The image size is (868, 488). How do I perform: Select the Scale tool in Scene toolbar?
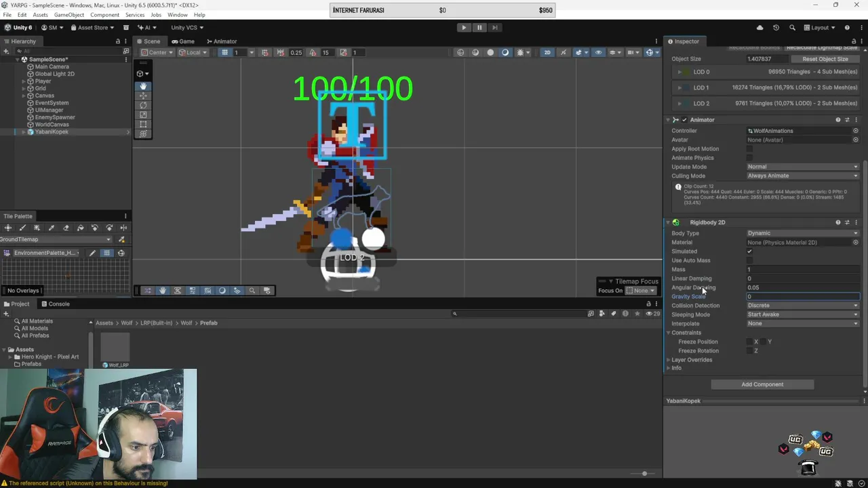click(143, 115)
